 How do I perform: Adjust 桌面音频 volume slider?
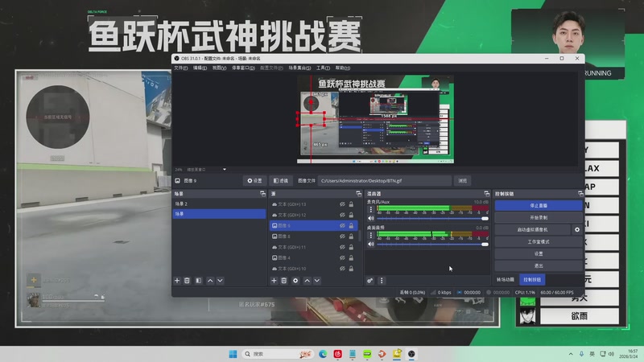(432, 245)
